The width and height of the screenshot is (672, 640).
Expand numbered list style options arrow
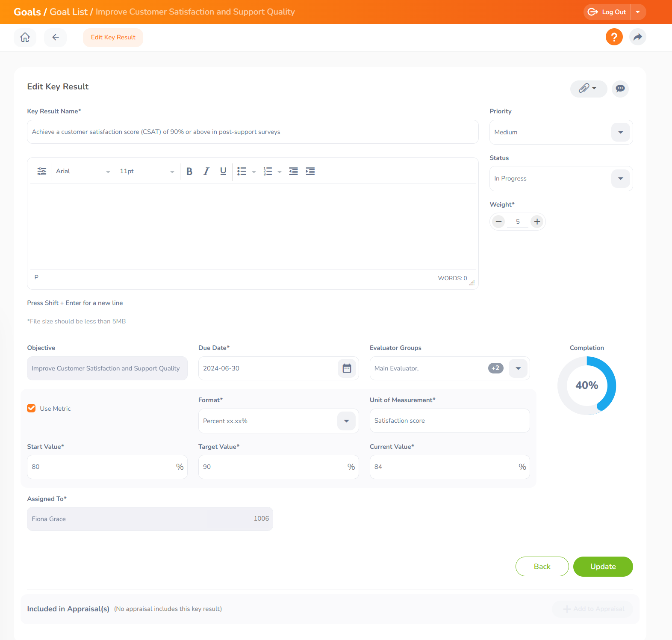point(280,172)
